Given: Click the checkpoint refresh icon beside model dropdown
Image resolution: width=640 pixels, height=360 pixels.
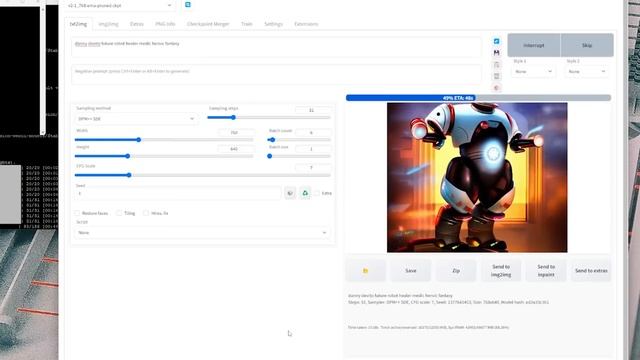Looking at the screenshot, I should [188, 4].
